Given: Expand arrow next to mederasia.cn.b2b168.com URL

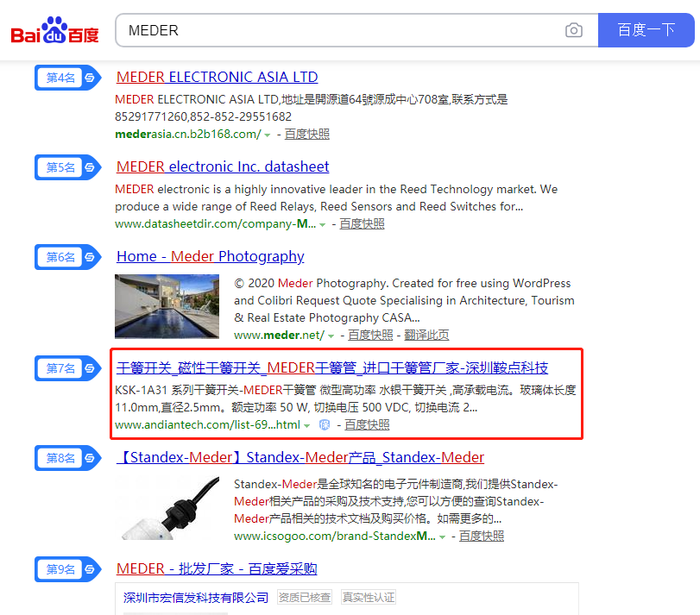Looking at the screenshot, I should (267, 135).
